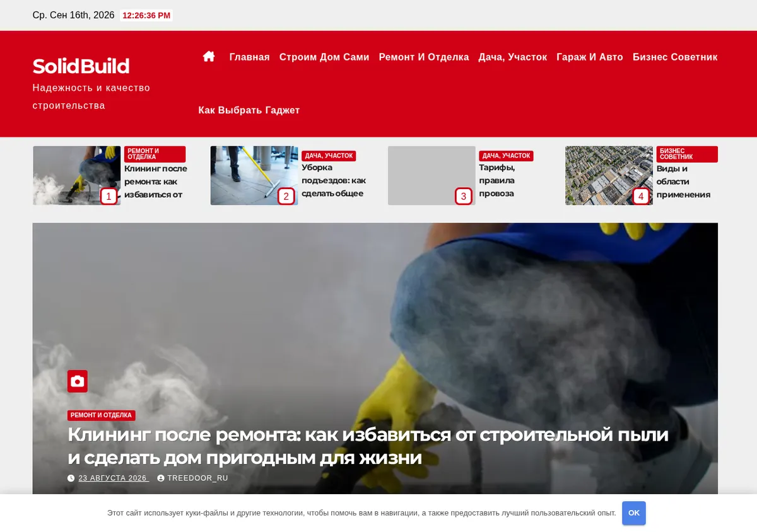The width and height of the screenshot is (757, 532).
Task: Open the Уборка подъездов article link
Action: coord(334,180)
